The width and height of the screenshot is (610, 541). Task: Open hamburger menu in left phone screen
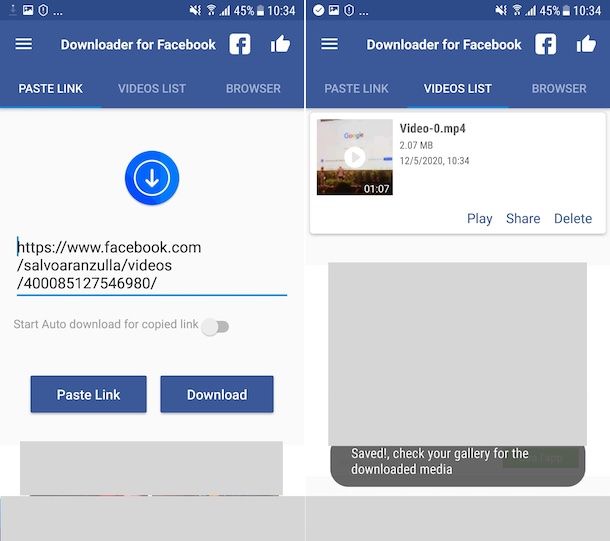(24, 44)
